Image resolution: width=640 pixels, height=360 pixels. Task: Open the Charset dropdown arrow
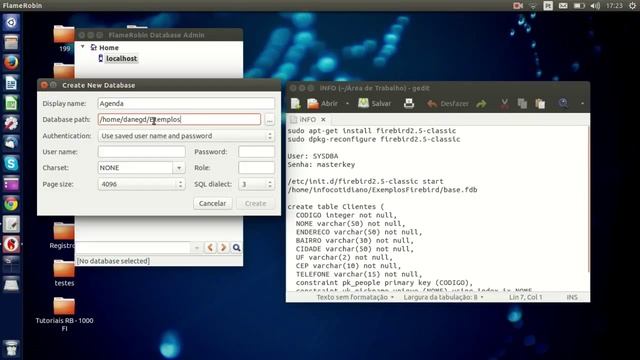pyautogui.click(x=179, y=168)
